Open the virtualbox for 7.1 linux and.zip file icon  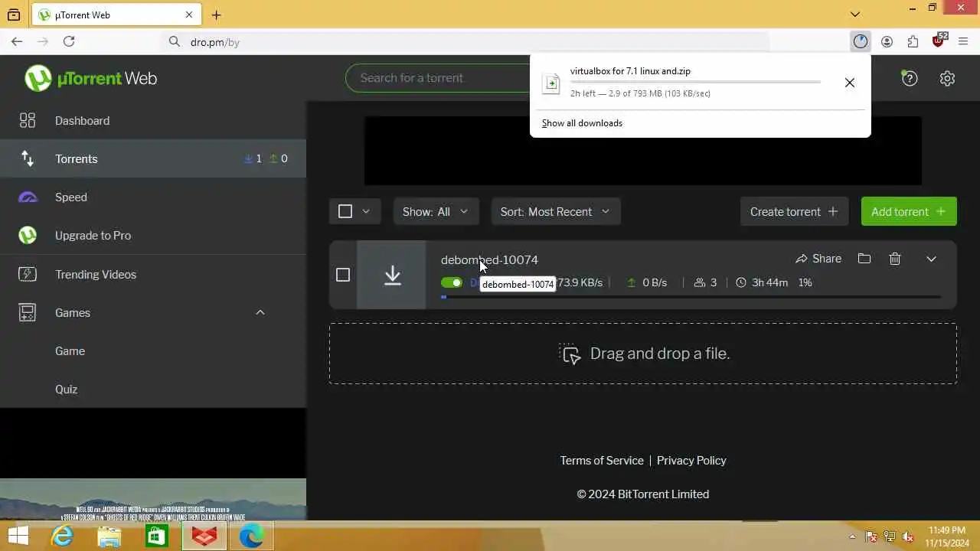[551, 83]
